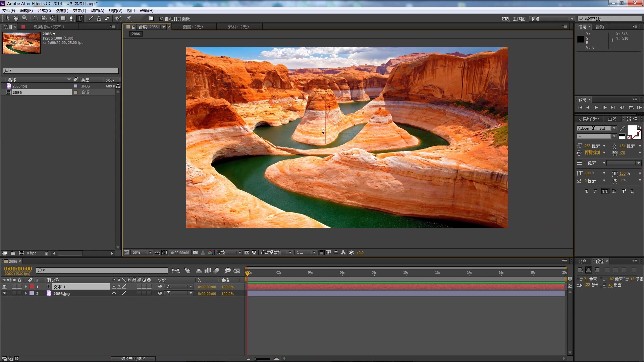Select the Zoom magnifier tool
This screenshot has width=644, height=362.
pyautogui.click(x=24, y=18)
